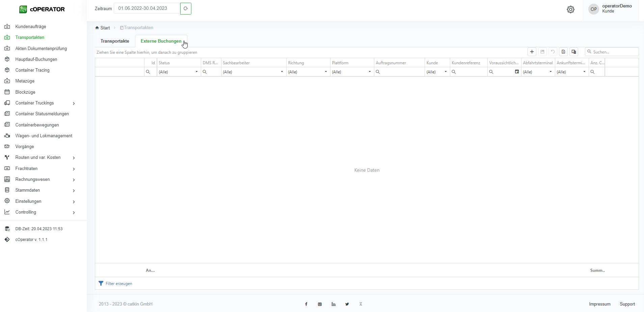Click the refresh button beside Zeitraum
The width and height of the screenshot is (644, 312).
click(186, 8)
